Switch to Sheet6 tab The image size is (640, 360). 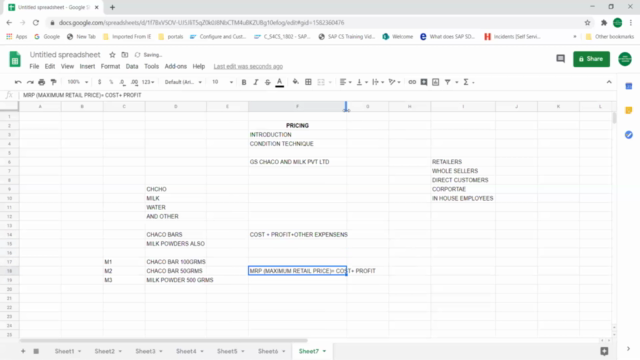pos(268,351)
